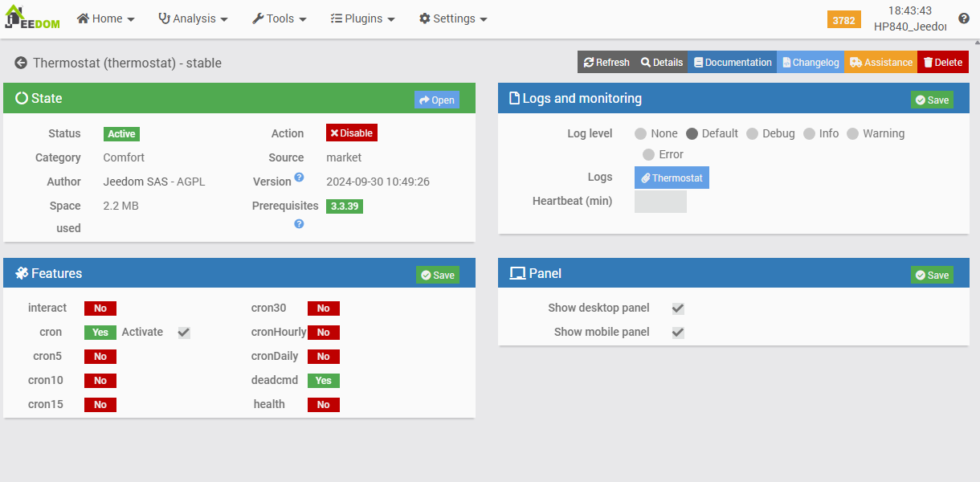The height and width of the screenshot is (482, 980).
Task: Click the help question mark icon top right
Action: [x=964, y=18]
